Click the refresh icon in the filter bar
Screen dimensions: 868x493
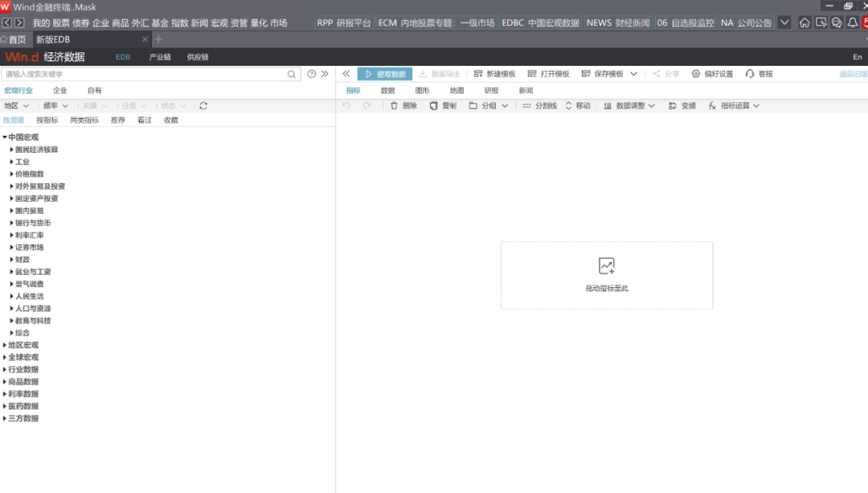203,106
